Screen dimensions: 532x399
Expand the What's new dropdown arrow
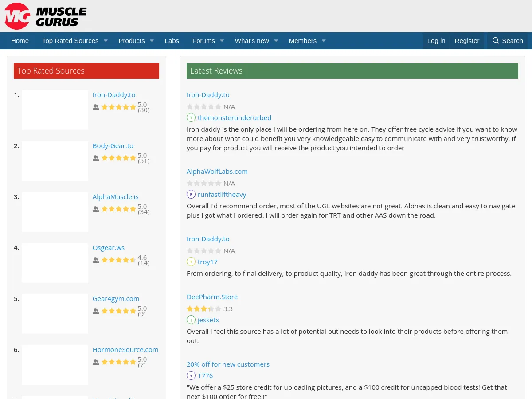tap(276, 41)
